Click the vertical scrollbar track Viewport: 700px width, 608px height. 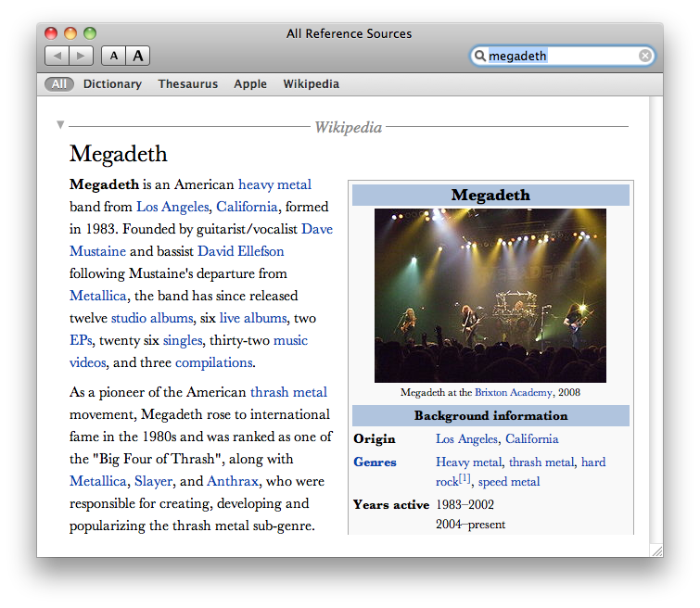click(x=655, y=319)
